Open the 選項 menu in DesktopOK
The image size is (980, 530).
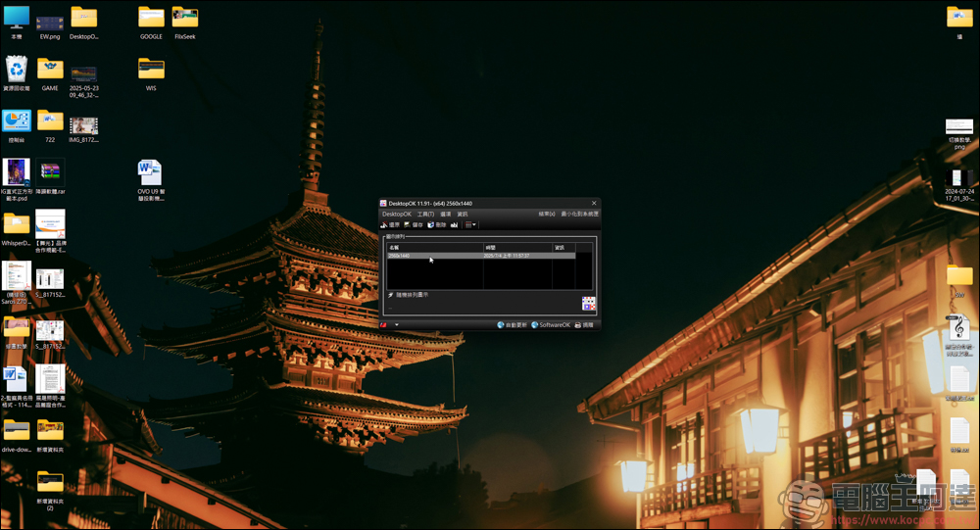[x=446, y=214]
